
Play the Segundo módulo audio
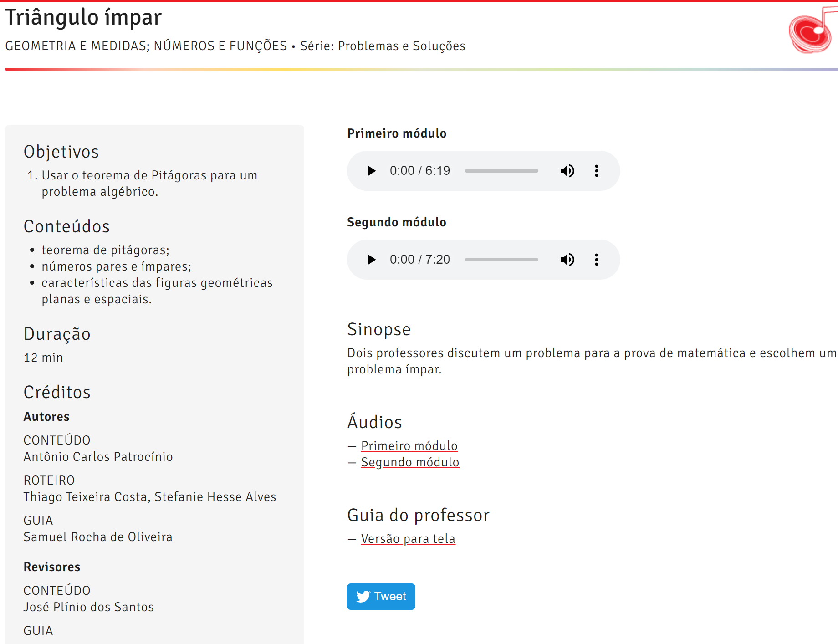(371, 260)
